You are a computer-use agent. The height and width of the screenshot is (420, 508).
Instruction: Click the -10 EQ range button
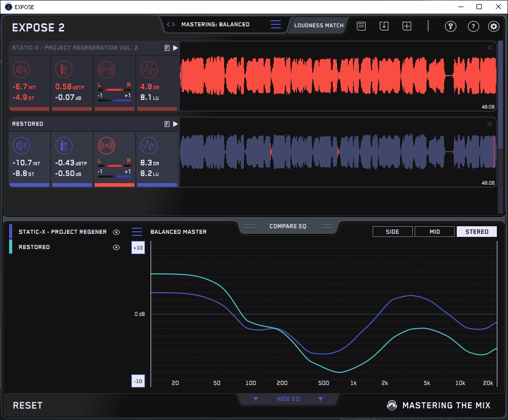click(x=138, y=381)
